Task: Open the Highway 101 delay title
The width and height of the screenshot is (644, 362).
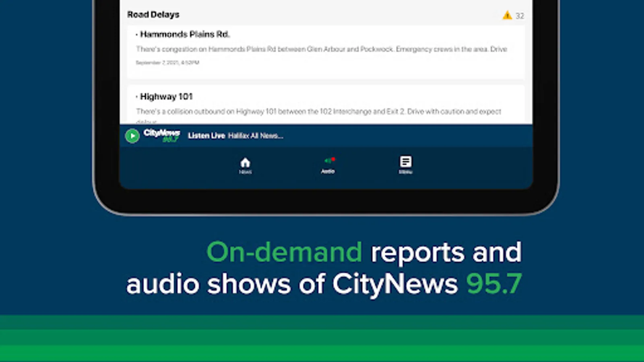Action: pos(166,97)
